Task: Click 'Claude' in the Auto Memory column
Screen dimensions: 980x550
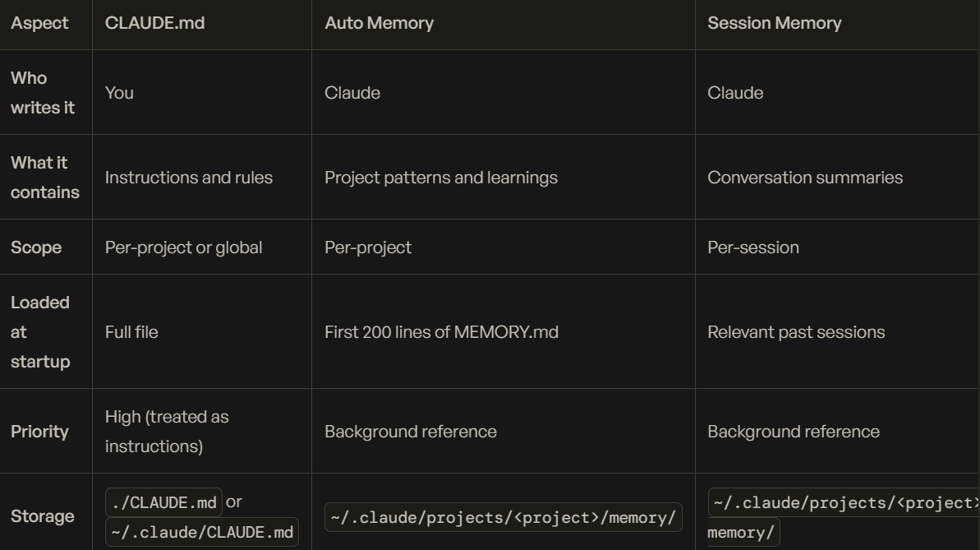Action: pyautogui.click(x=352, y=93)
